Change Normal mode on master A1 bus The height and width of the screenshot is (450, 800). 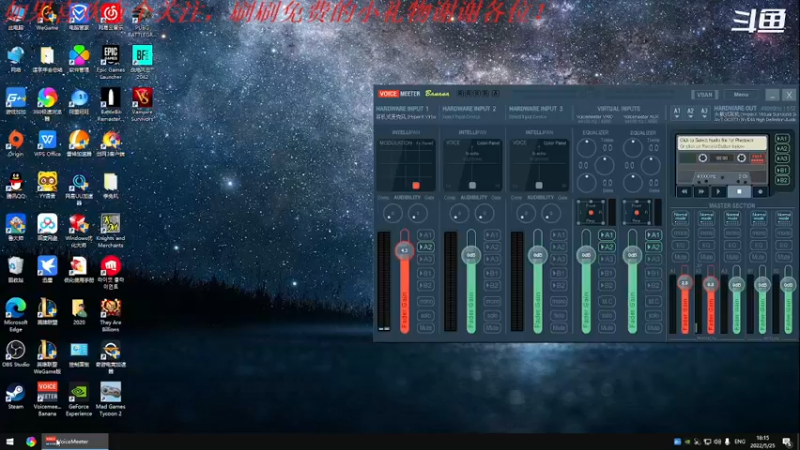point(680,217)
